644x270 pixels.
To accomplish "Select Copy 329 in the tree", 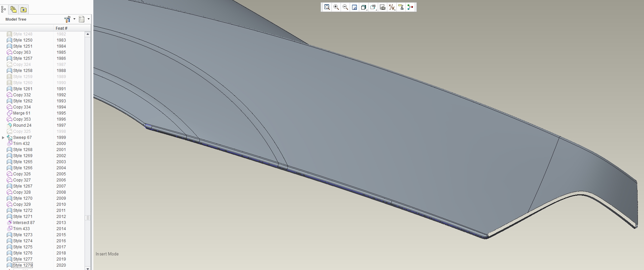I will [x=22, y=204].
